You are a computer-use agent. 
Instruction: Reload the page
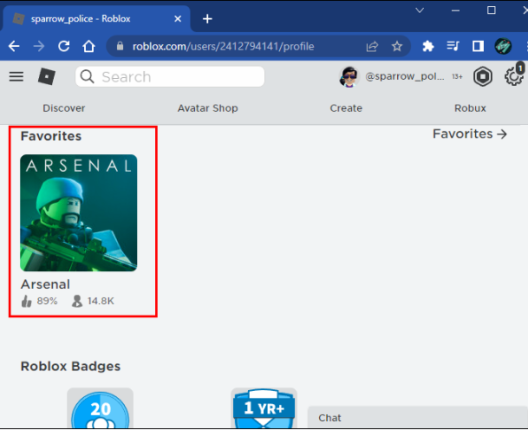point(64,46)
